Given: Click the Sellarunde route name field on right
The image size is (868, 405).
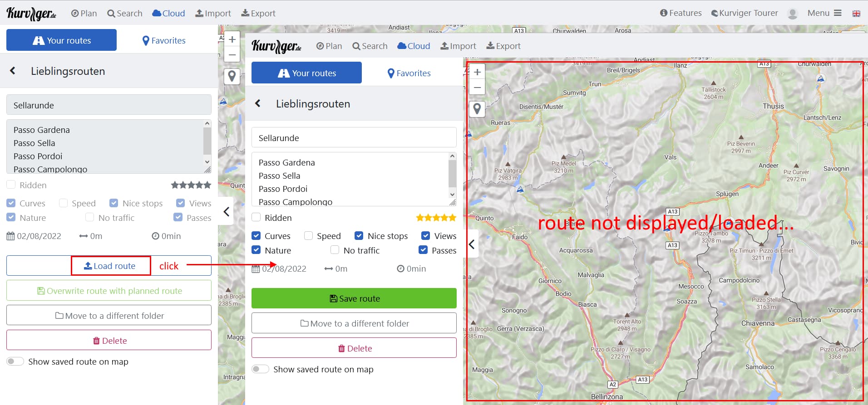Looking at the screenshot, I should tap(354, 138).
